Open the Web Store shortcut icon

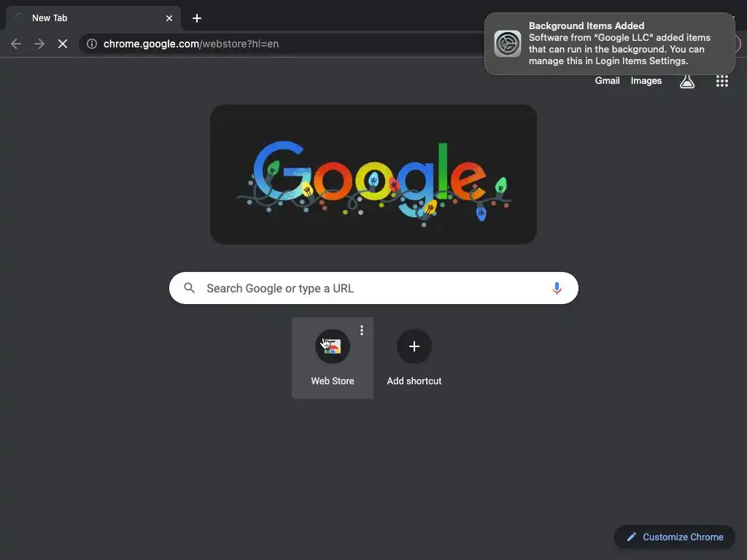(333, 346)
